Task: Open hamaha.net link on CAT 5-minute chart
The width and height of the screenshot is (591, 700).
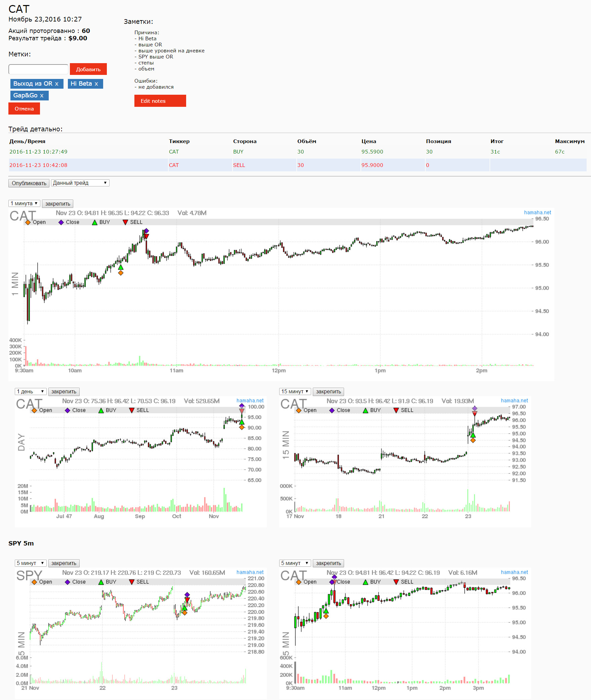Action: tap(514, 572)
